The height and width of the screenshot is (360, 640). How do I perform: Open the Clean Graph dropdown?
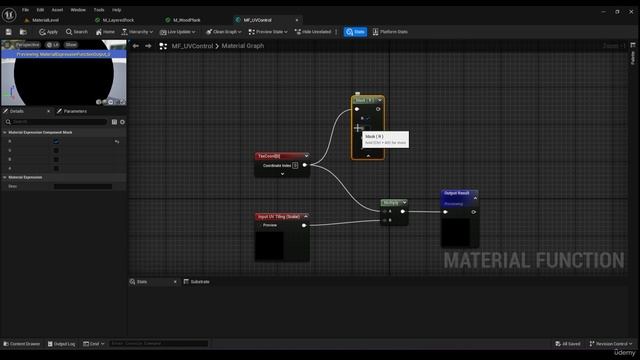coord(224,32)
